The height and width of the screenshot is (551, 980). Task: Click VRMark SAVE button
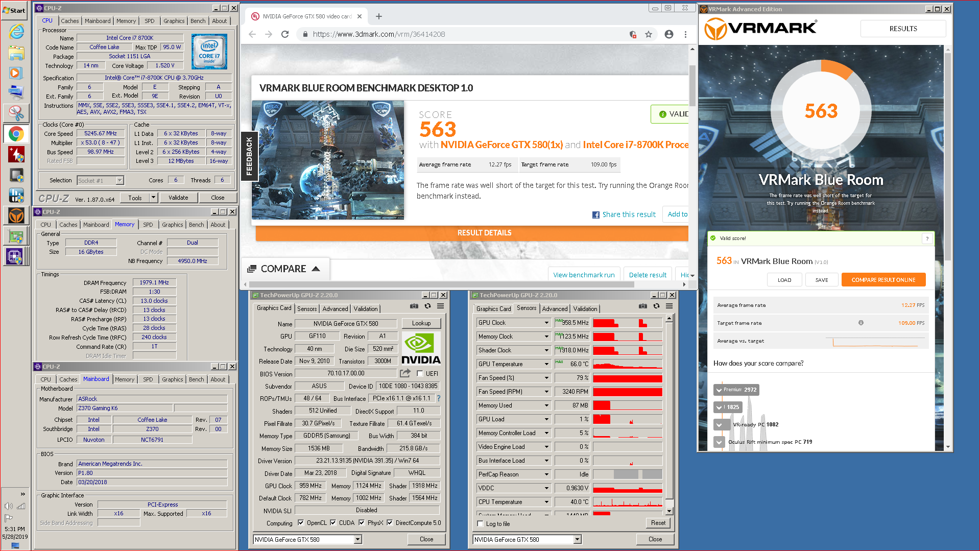point(822,280)
